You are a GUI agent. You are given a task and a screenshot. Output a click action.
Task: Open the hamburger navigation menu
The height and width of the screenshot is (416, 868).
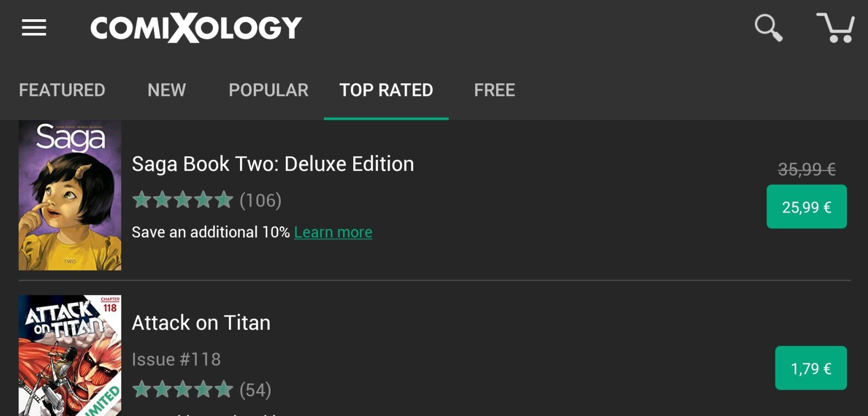tap(34, 27)
